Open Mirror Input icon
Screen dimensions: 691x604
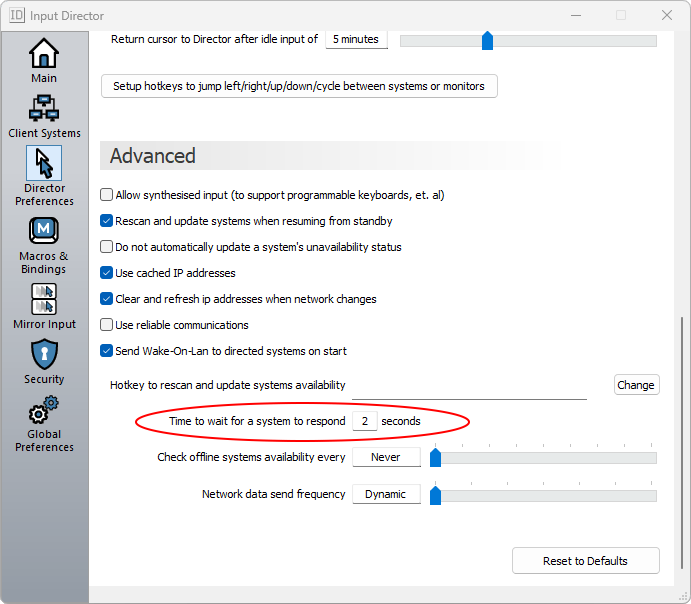[x=44, y=299]
